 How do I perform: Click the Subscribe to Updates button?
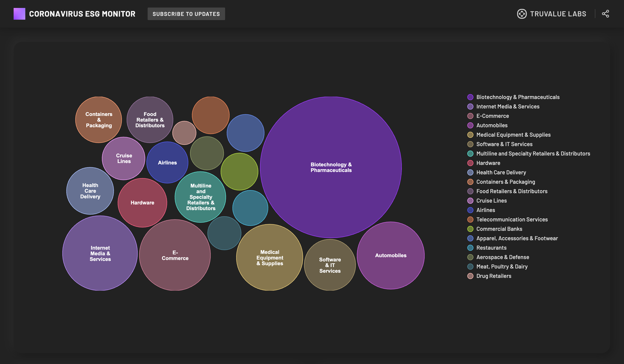click(x=186, y=14)
